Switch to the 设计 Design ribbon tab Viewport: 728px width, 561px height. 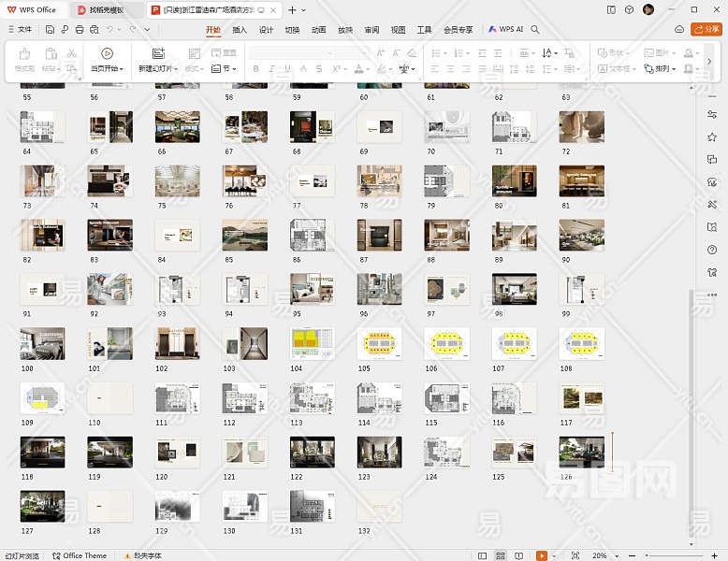pos(266,30)
